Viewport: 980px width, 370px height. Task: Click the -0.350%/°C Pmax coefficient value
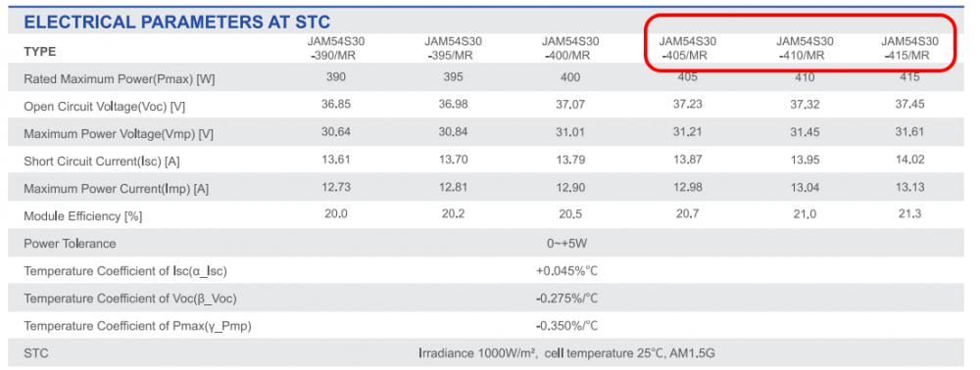(566, 326)
